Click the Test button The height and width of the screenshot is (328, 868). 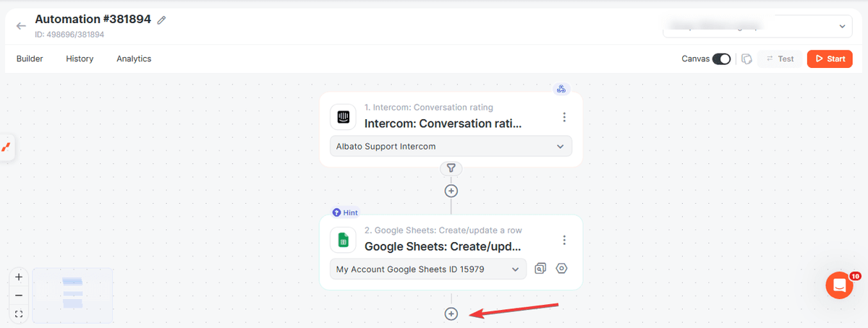coord(780,59)
